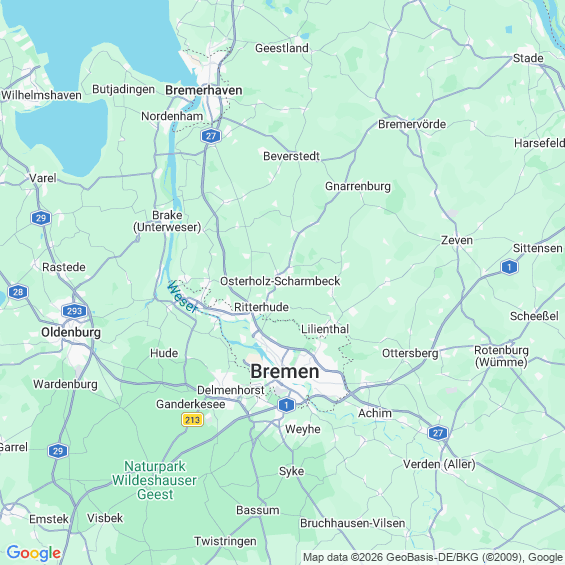Select the Oldenburg city label
This screenshot has width=565, height=565.
(x=71, y=332)
